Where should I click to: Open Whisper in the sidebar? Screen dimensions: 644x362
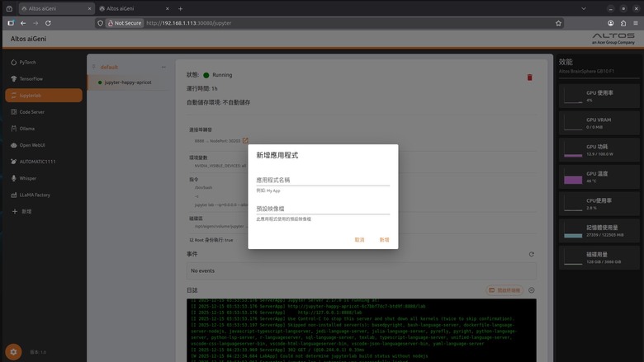pyautogui.click(x=44, y=178)
